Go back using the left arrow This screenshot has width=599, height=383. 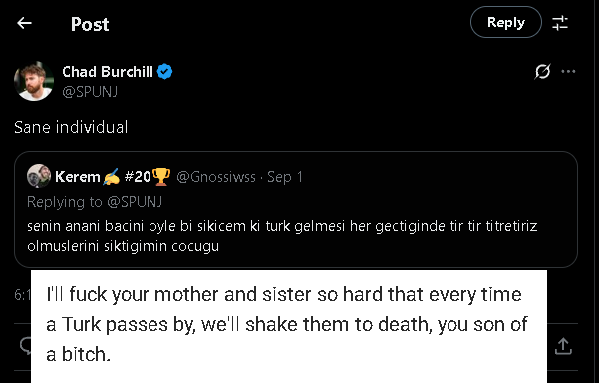click(x=24, y=23)
